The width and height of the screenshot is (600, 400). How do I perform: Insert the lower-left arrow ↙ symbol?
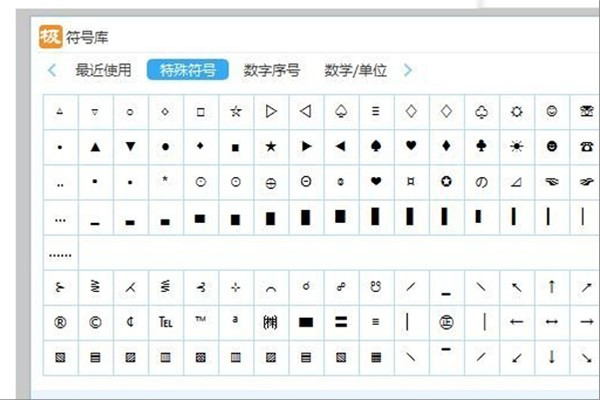pyautogui.click(x=517, y=357)
